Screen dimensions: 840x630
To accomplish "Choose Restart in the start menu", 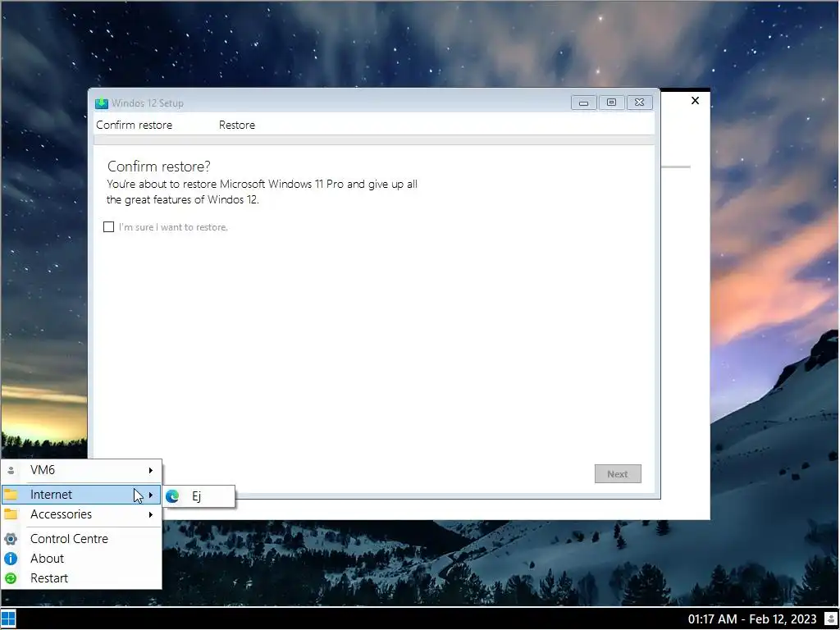I will tap(81, 578).
